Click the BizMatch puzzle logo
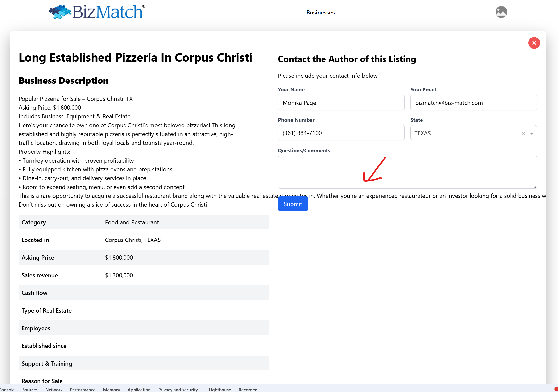The width and height of the screenshot is (558, 392). pos(60,12)
